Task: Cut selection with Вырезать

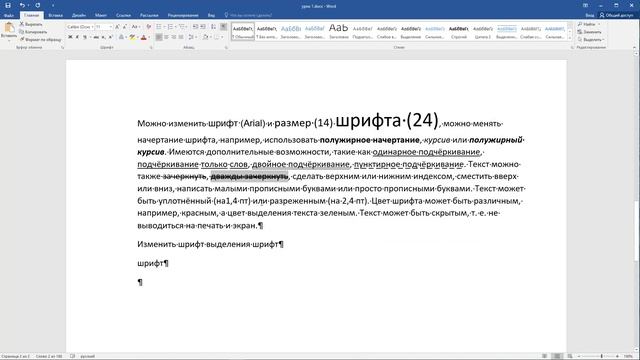Action: coord(31,24)
